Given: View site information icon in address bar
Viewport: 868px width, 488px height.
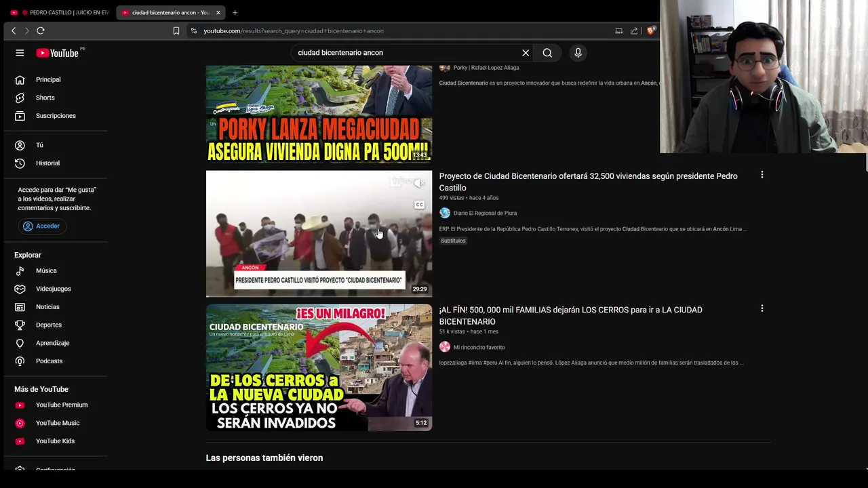Looking at the screenshot, I should tap(194, 30).
